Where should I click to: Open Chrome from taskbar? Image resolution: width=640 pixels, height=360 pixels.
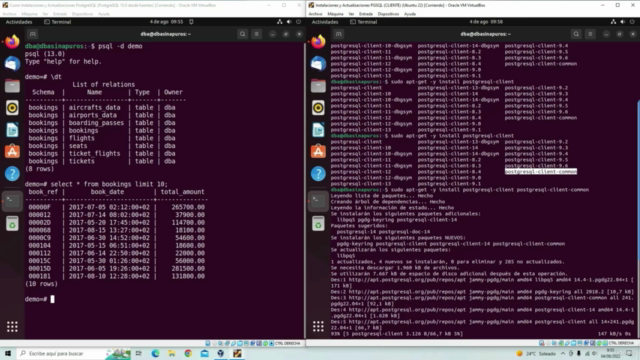tap(188, 353)
